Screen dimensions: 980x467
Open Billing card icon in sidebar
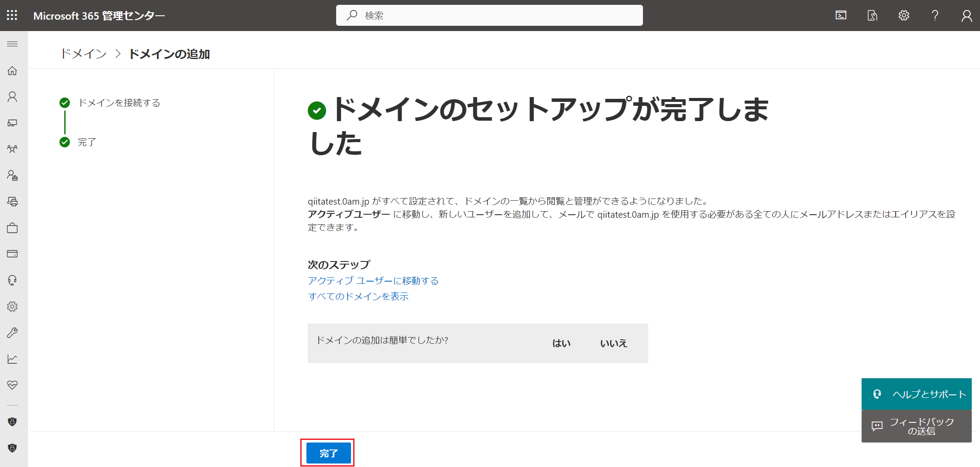tap(12, 254)
